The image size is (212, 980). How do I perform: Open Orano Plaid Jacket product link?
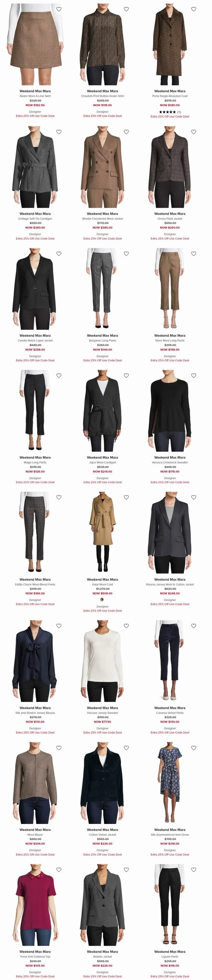click(x=170, y=219)
